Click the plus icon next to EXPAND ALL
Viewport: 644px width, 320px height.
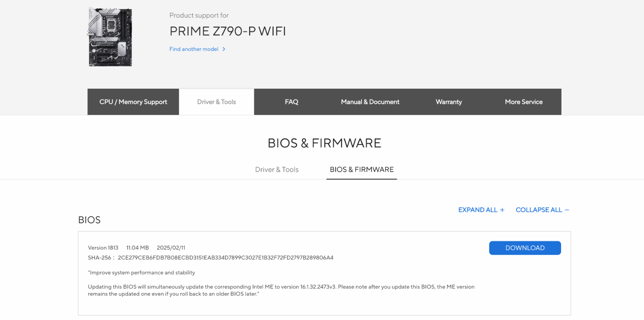pos(502,210)
